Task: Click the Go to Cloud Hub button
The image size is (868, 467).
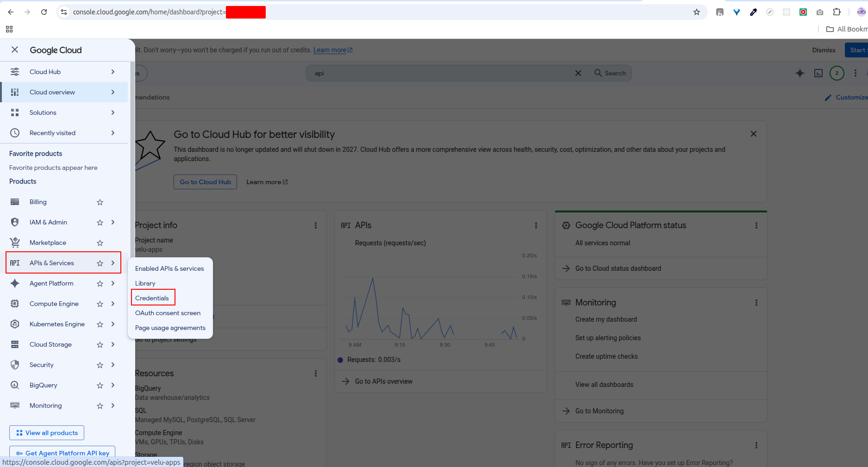Action: [x=205, y=182]
